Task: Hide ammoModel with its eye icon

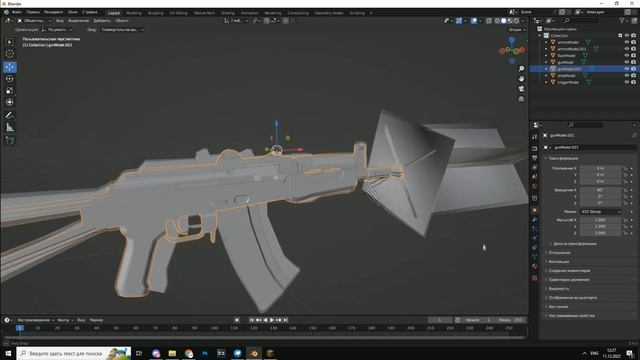Action: pyautogui.click(x=627, y=42)
